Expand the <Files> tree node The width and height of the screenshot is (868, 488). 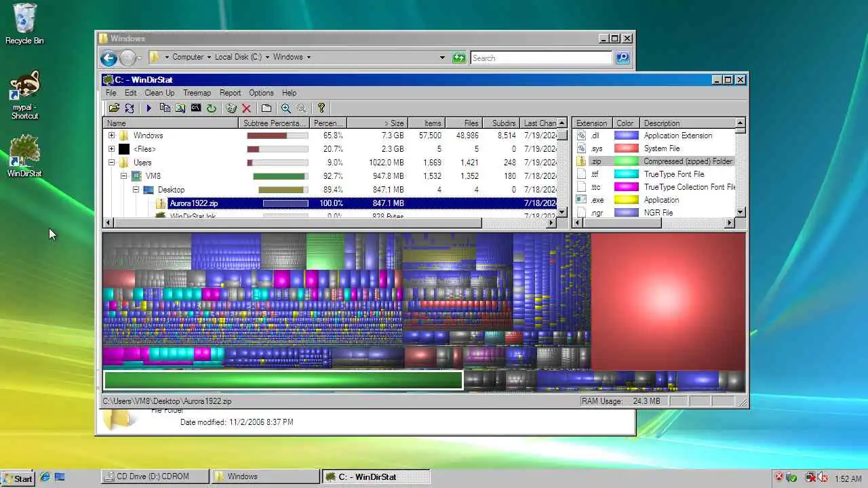coord(112,149)
